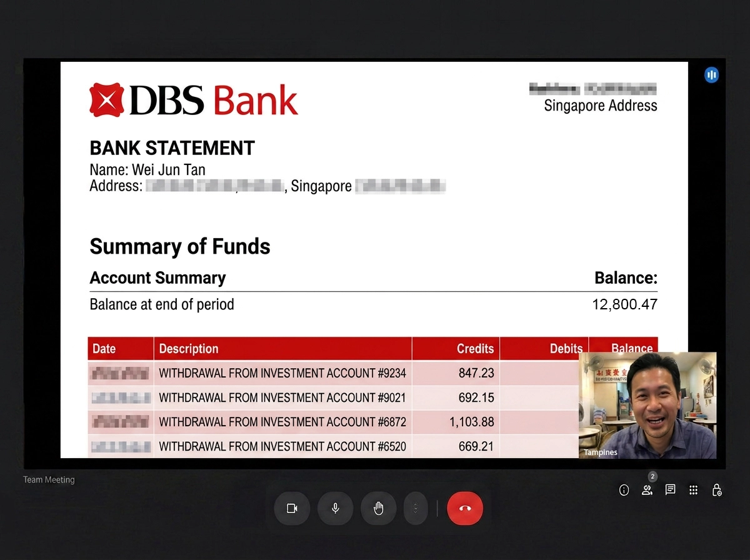Click the DBS Bank logo
Viewport: 750px width, 560px height.
coord(194,100)
